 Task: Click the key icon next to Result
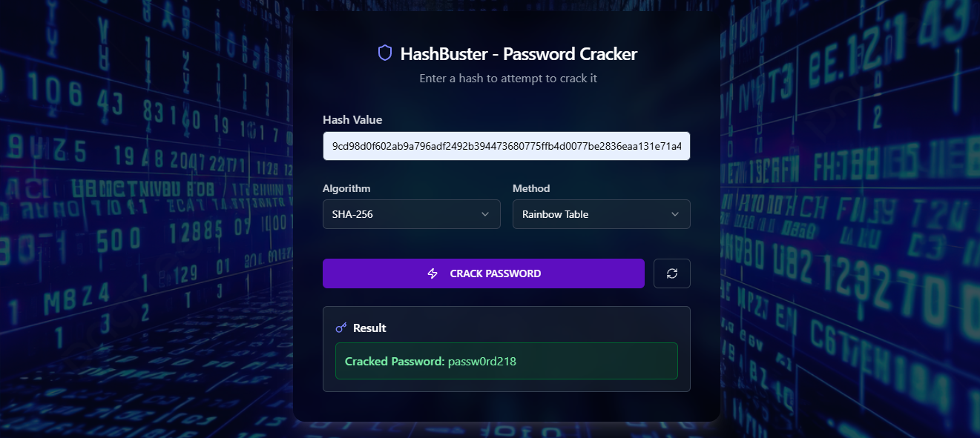[341, 328]
